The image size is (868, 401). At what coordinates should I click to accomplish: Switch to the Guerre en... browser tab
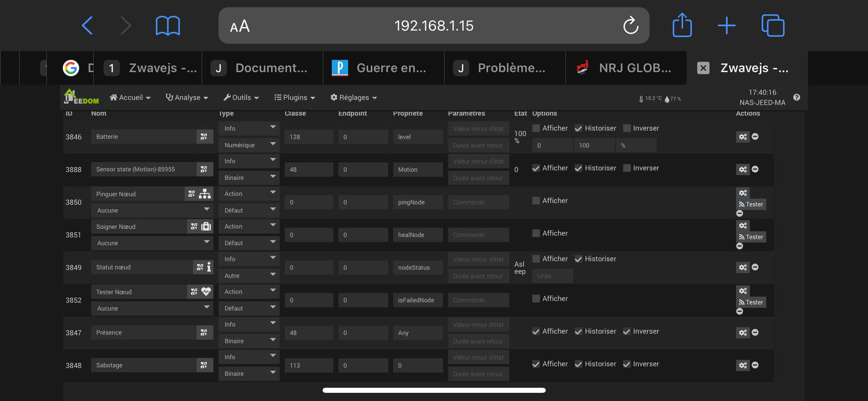(383, 68)
